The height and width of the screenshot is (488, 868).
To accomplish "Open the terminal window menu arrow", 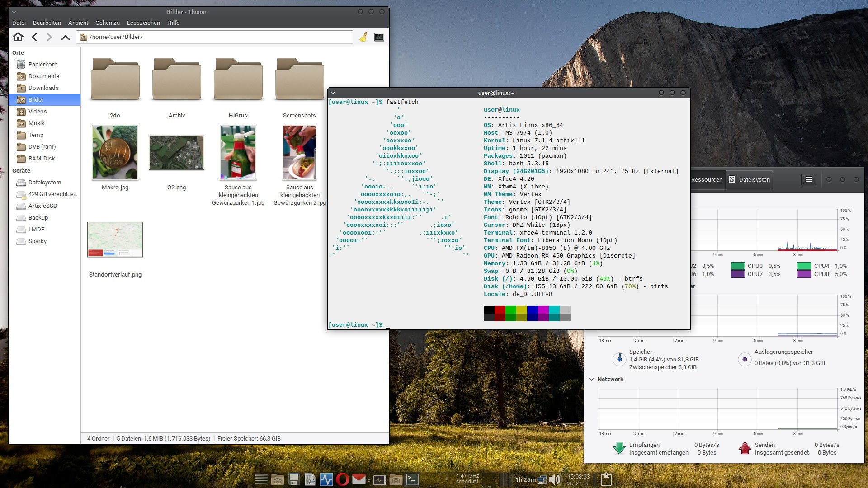I will (x=333, y=93).
